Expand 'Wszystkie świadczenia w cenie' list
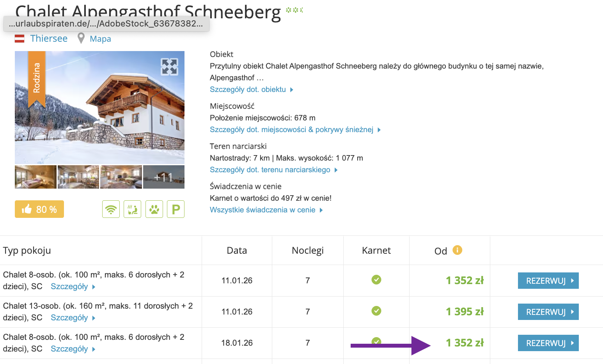Screen dimensions: 603x364 pyautogui.click(x=264, y=210)
